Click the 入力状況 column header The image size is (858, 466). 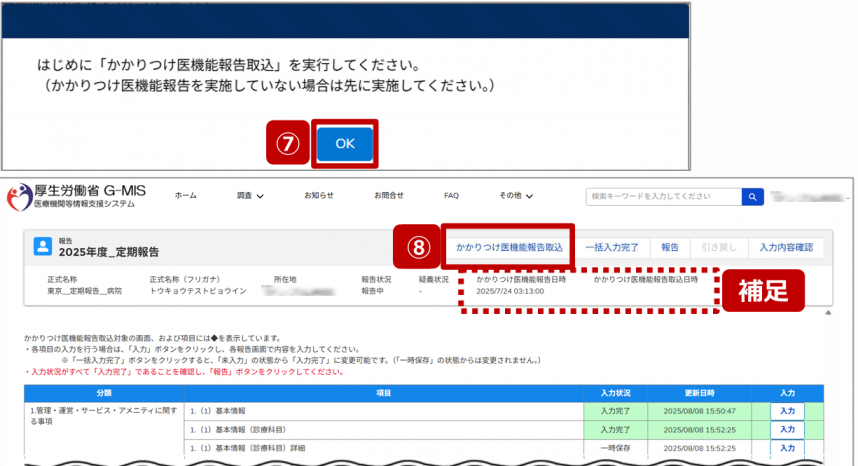[616, 393]
